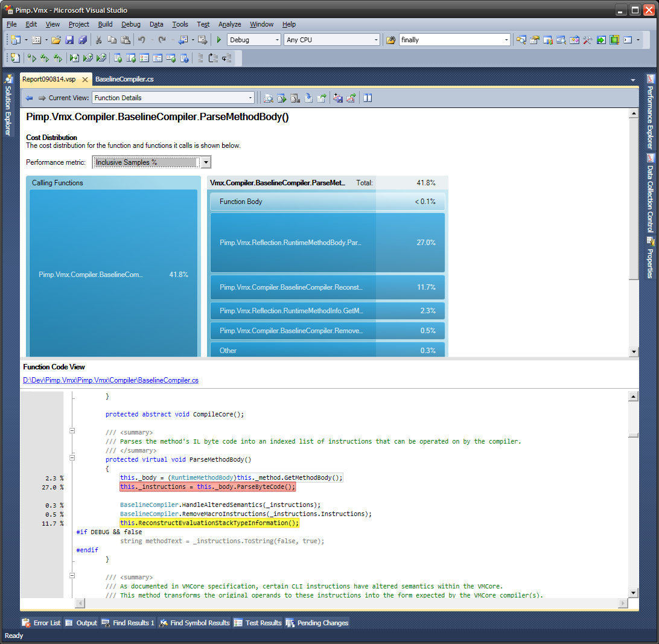Click the cost distribution pane scroll-down arrow
This screenshot has width=659, height=644.
tap(634, 352)
